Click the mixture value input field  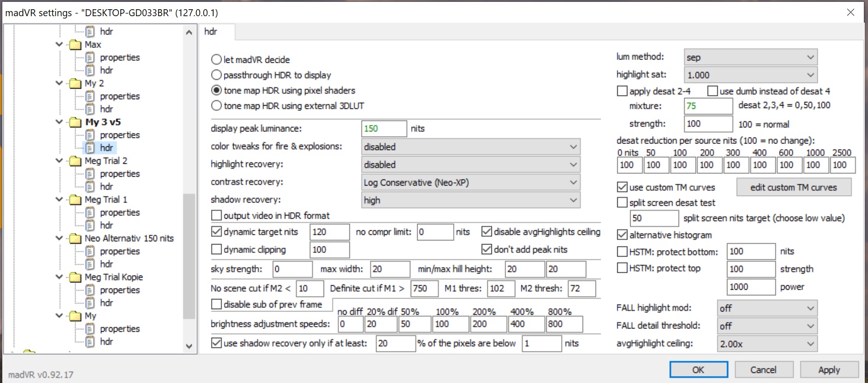708,106
